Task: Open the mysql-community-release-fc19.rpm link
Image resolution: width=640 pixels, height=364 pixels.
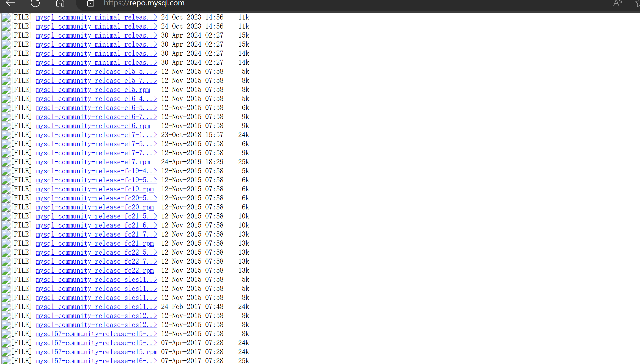Action: [x=95, y=189]
